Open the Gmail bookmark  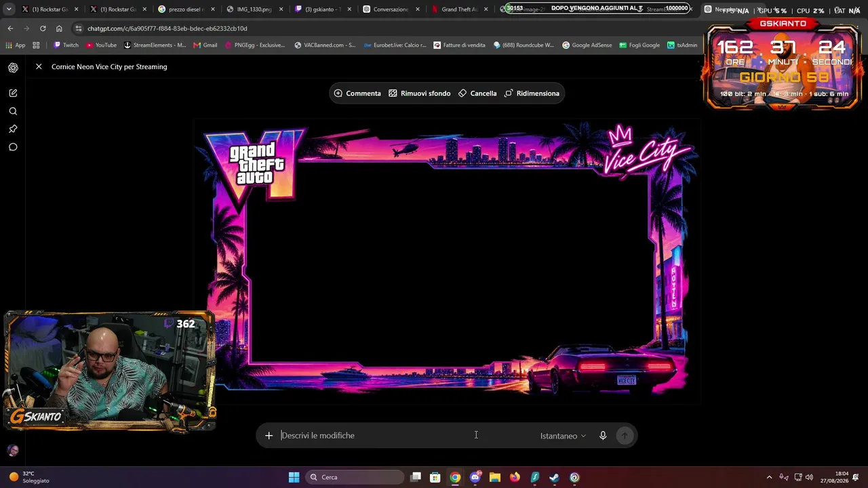[x=205, y=45]
